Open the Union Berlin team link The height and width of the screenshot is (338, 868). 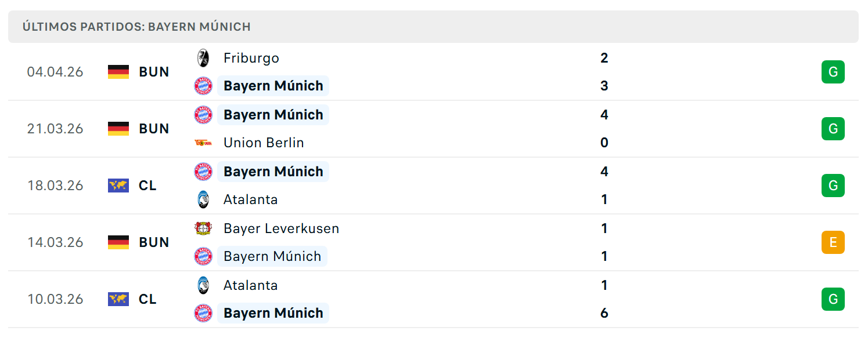(264, 143)
